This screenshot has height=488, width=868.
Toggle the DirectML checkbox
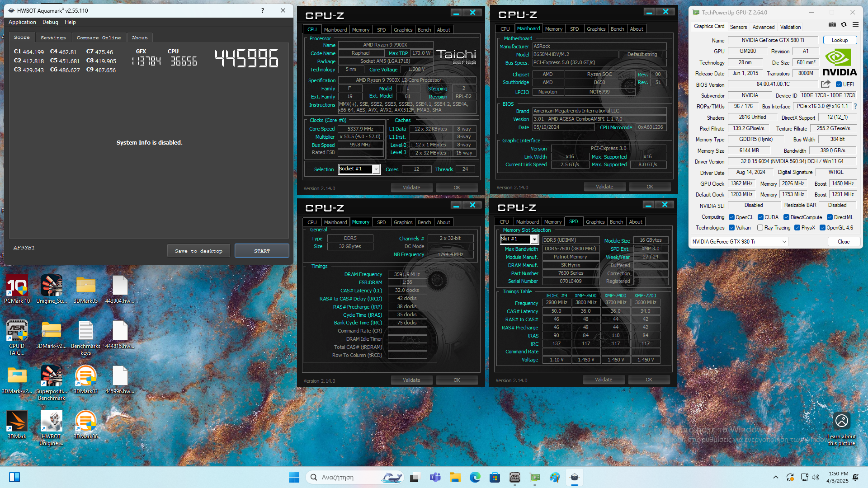(830, 217)
